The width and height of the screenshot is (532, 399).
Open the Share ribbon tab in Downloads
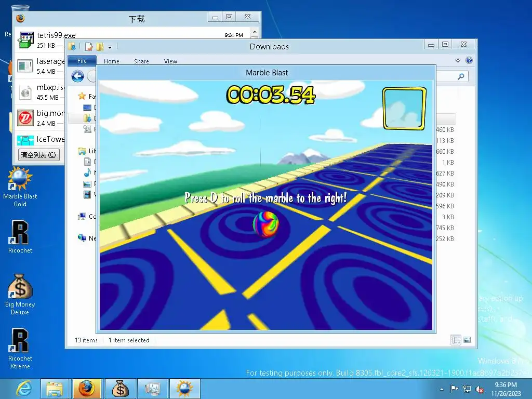coord(141,61)
